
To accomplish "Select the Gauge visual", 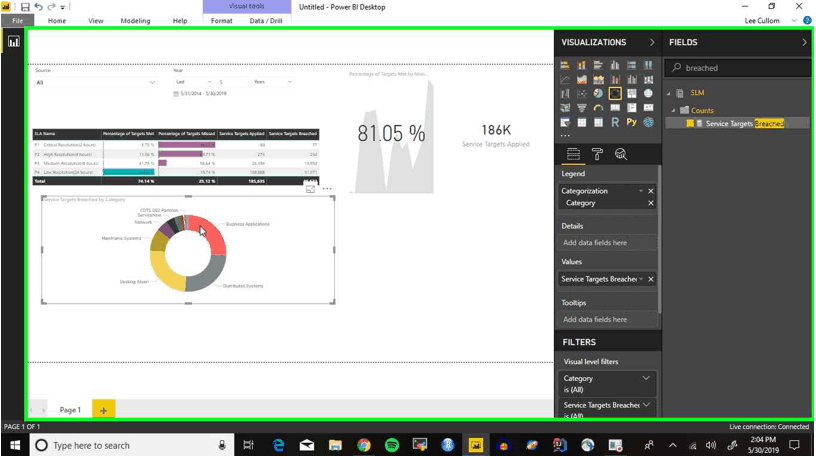I will pos(598,108).
